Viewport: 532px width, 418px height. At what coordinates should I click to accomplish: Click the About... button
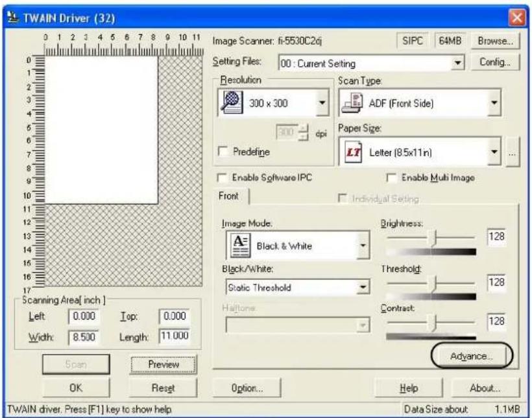tap(485, 388)
